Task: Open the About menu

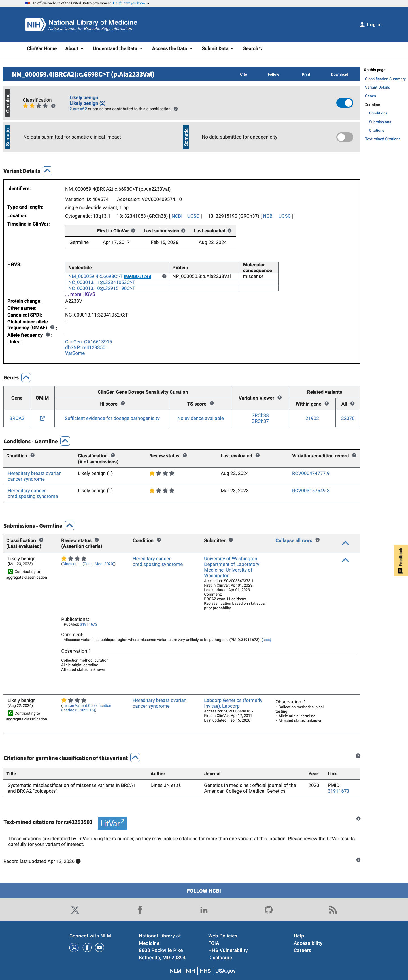Action: click(74, 49)
